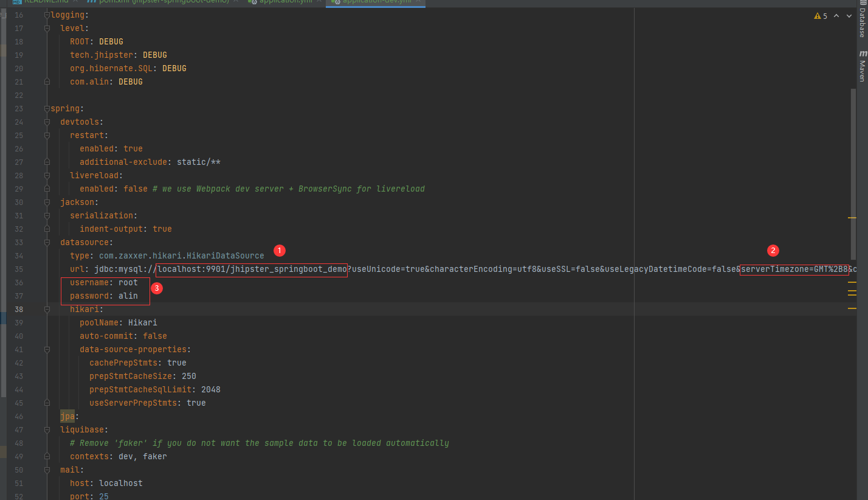
Task: Collapse the data-source-properties block on line 41
Action: point(47,349)
